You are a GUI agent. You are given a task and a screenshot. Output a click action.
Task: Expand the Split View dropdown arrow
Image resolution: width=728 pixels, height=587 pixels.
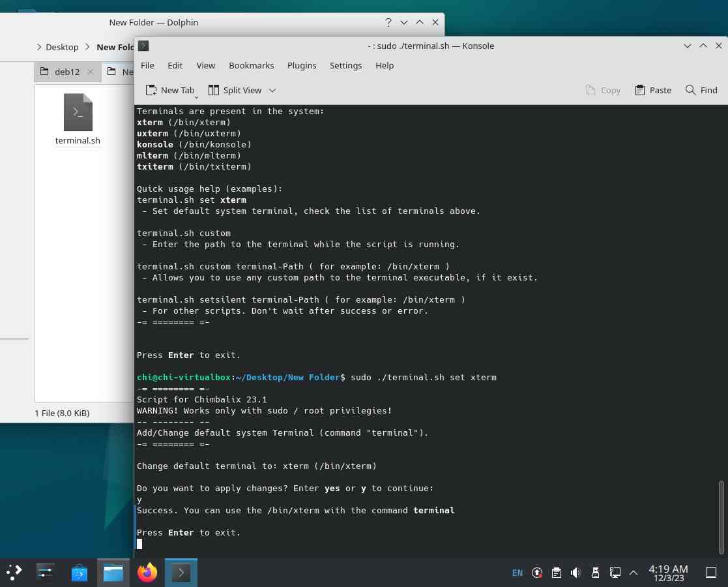(x=272, y=90)
